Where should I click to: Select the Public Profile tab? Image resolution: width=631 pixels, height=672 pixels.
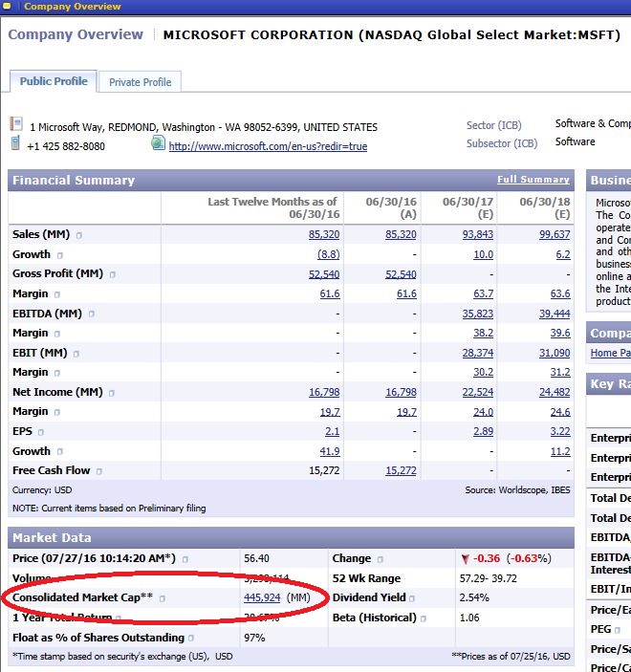(54, 81)
